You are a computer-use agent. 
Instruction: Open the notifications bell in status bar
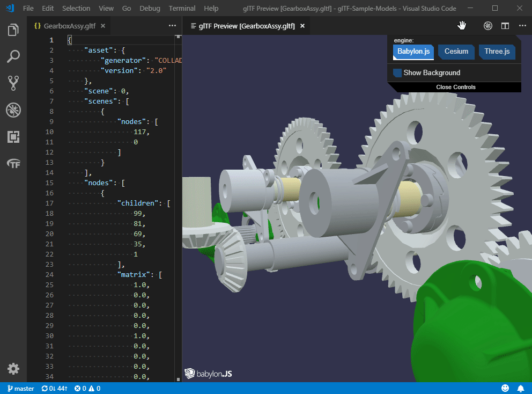pos(520,388)
